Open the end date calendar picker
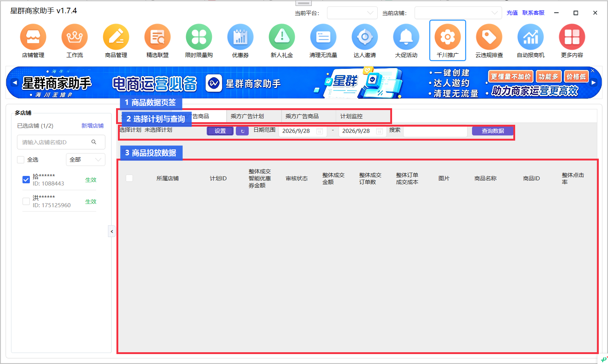 click(x=380, y=131)
